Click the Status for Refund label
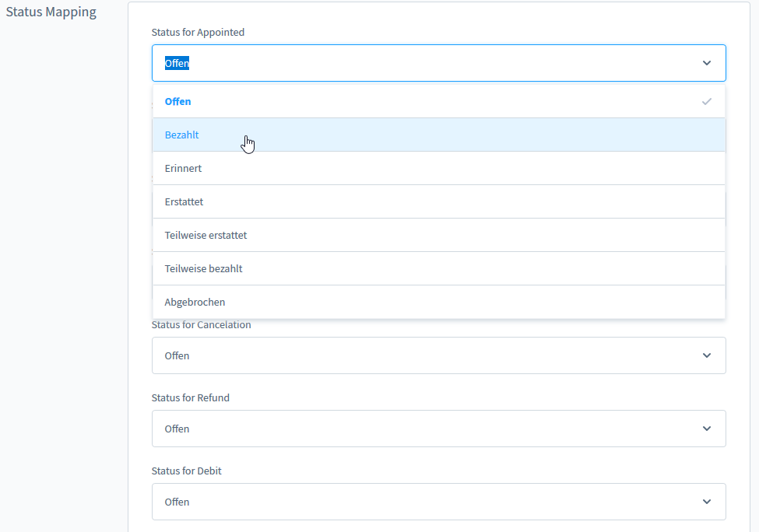The image size is (759, 532). tap(190, 397)
